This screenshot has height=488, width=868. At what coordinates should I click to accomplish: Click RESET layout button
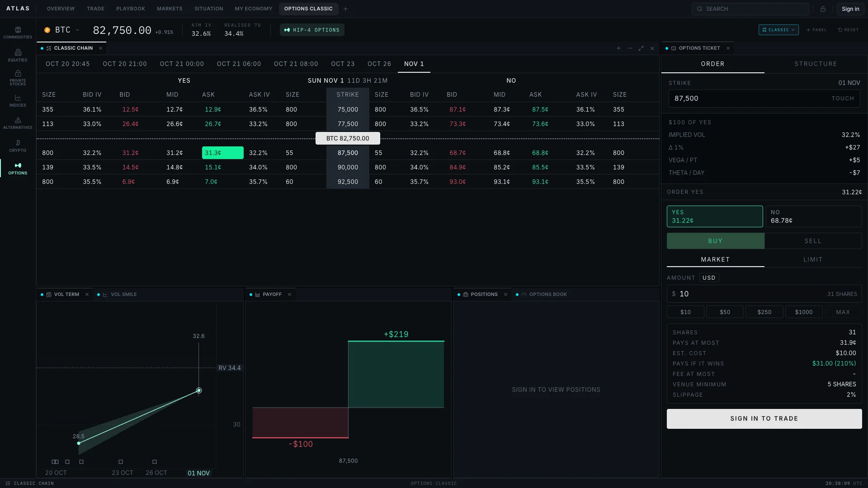tap(848, 30)
